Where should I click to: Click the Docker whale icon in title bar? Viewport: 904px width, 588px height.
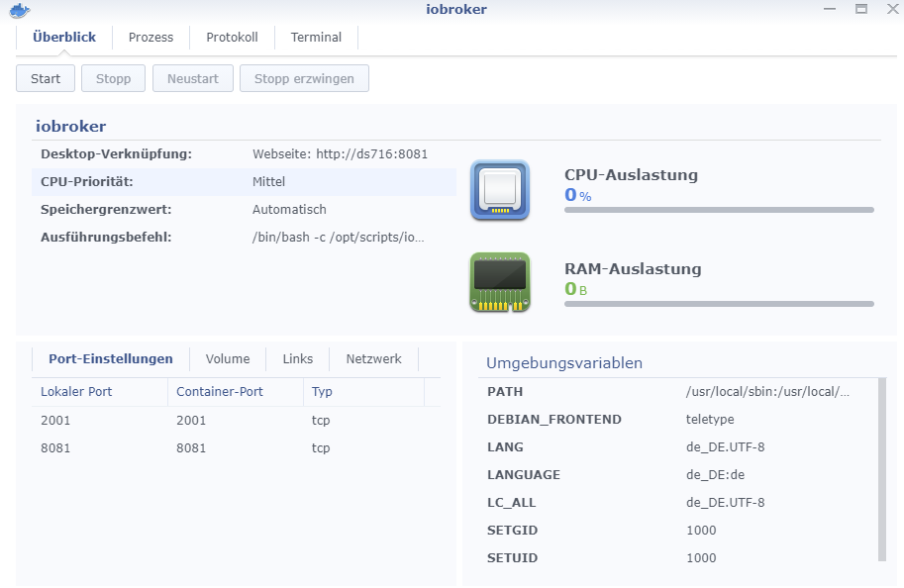click(x=20, y=10)
